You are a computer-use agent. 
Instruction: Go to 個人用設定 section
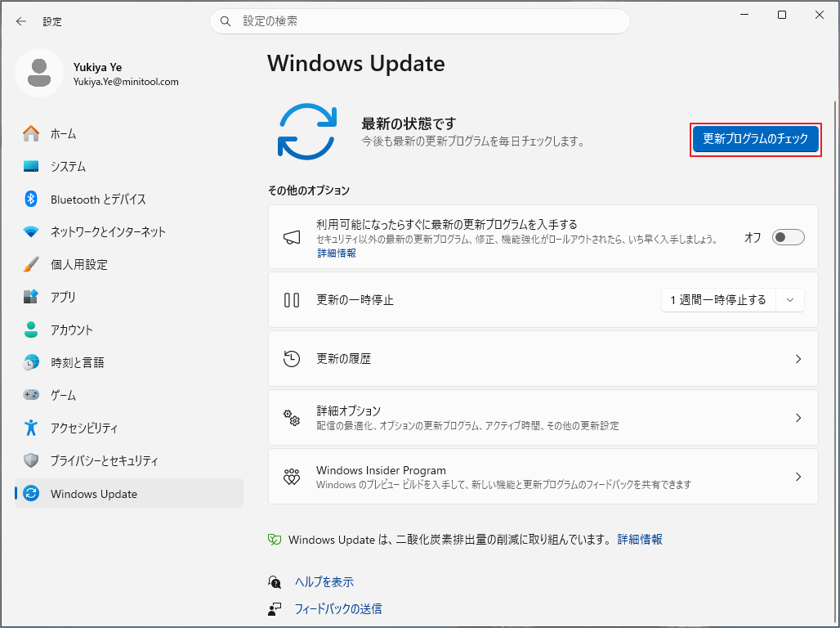click(x=129, y=264)
